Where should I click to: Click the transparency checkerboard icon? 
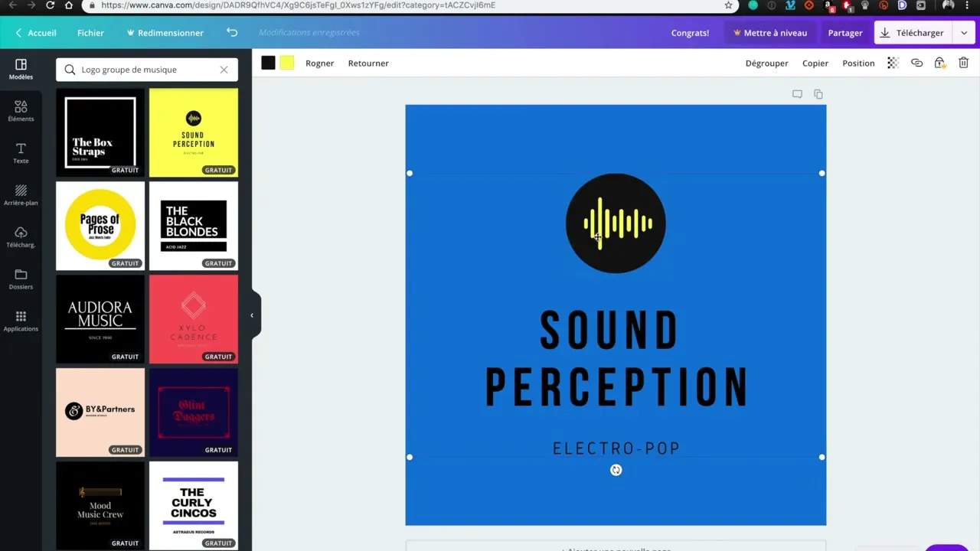(x=893, y=64)
